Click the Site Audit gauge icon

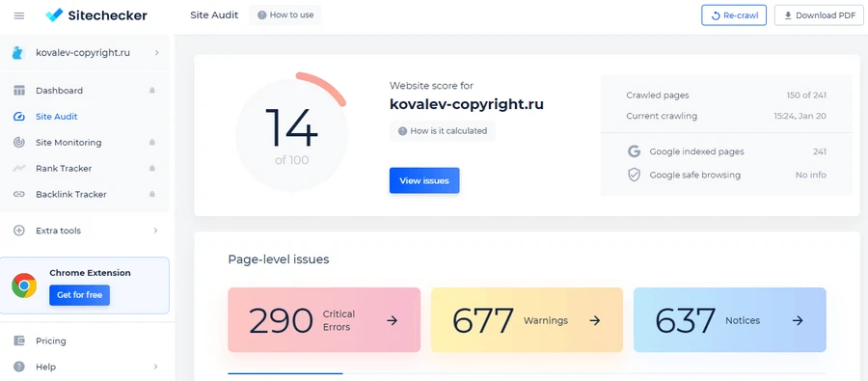coord(19,117)
